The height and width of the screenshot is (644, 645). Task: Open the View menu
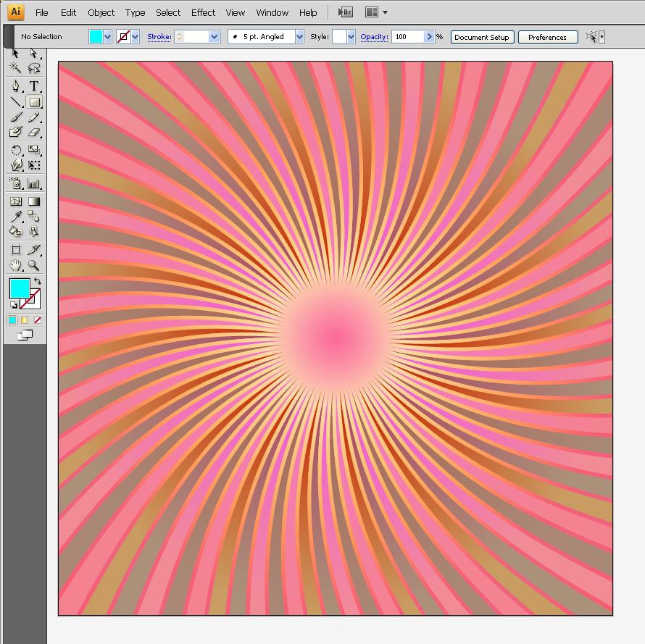(x=236, y=13)
